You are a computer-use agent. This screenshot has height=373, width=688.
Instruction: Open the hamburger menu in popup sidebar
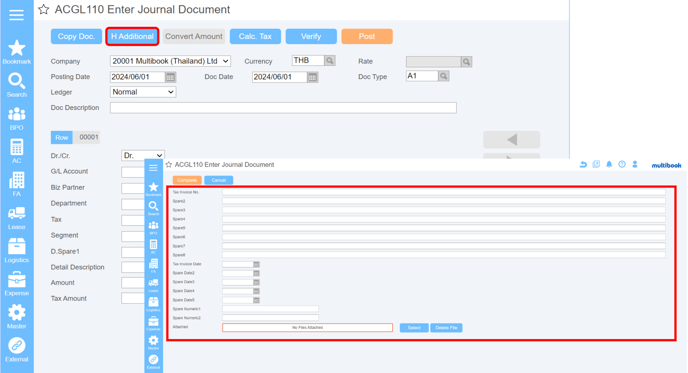tap(153, 168)
